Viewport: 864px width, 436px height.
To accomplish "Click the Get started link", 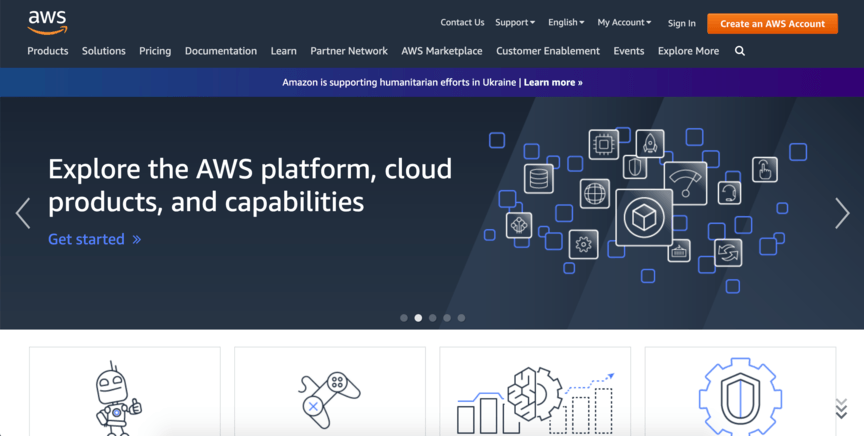I will pos(95,239).
